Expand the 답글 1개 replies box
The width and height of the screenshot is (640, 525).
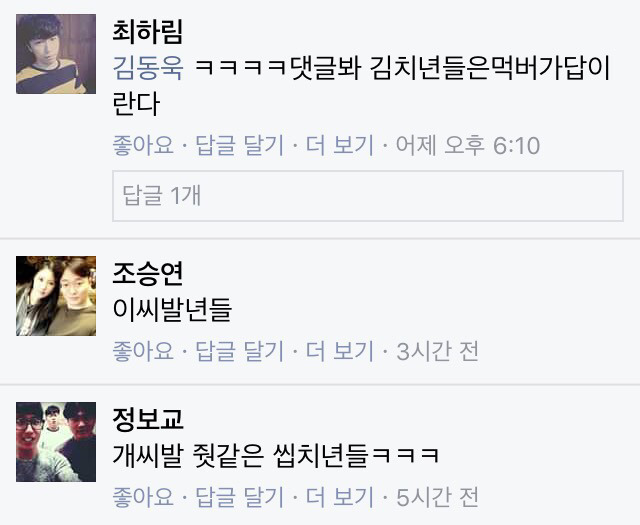368,196
